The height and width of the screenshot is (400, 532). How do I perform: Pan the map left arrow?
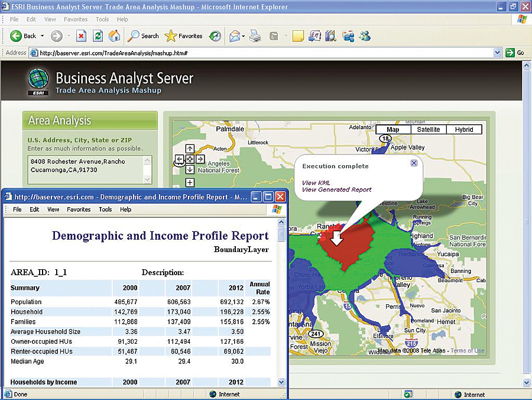coord(180,159)
